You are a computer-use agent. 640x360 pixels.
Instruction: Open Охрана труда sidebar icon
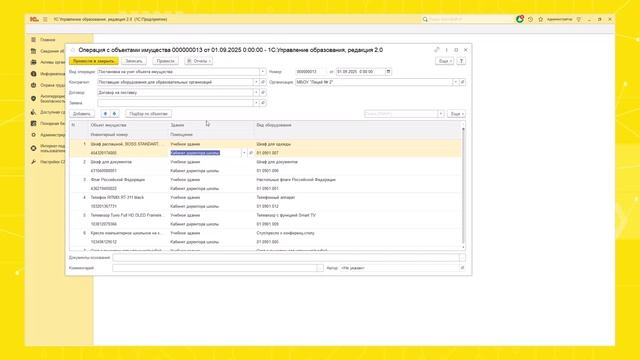click(33, 85)
